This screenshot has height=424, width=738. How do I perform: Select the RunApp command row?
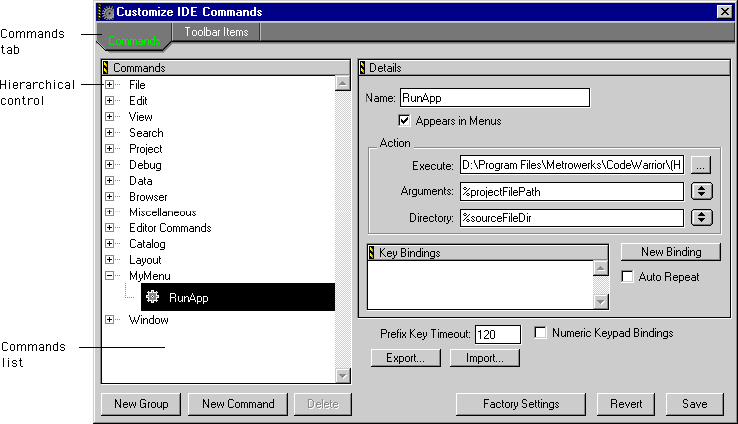(x=238, y=297)
